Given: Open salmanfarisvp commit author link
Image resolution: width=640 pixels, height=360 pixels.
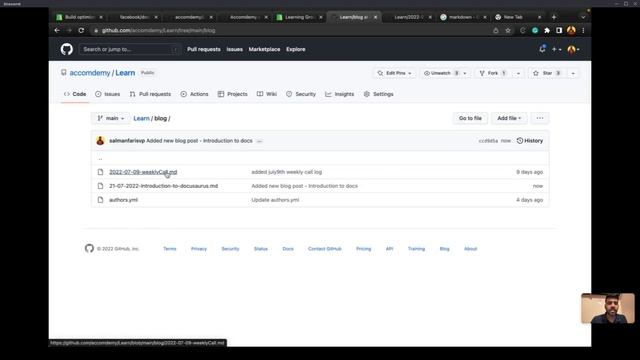Looking at the screenshot, I should 127,141.
